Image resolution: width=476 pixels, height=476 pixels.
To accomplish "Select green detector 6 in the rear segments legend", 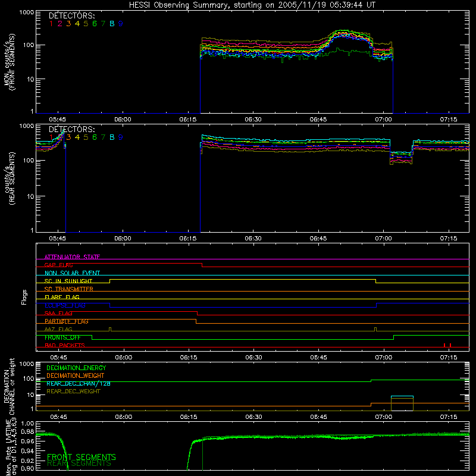I will point(95,137).
